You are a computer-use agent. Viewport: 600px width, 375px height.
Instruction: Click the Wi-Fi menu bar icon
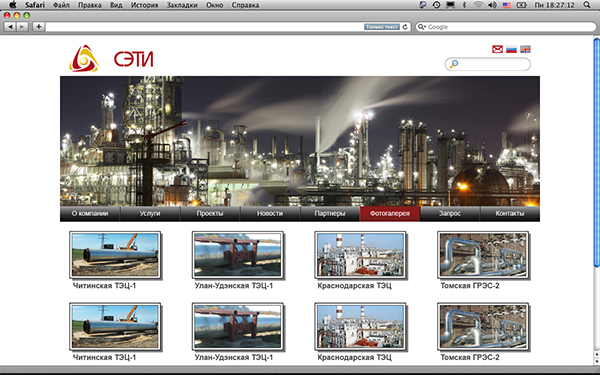[478, 5]
